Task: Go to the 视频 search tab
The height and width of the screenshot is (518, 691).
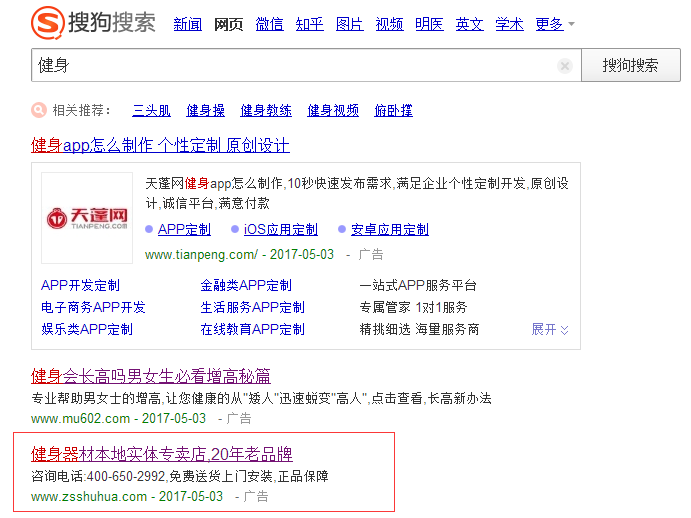Action: click(389, 24)
